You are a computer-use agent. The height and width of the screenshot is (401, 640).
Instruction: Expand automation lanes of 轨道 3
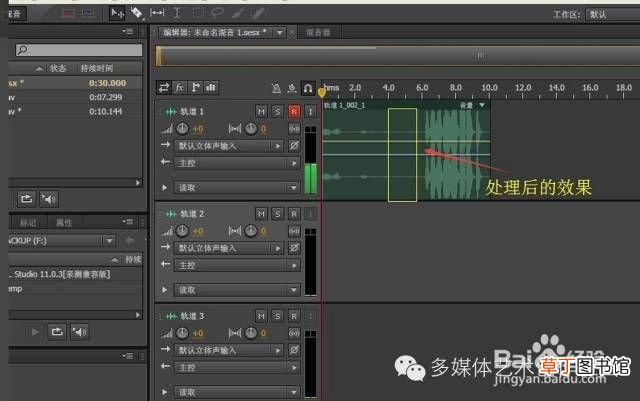point(164,392)
